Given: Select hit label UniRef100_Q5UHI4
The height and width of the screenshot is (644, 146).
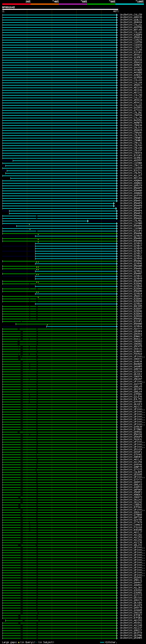Looking at the screenshot, I should tap(131, 37).
